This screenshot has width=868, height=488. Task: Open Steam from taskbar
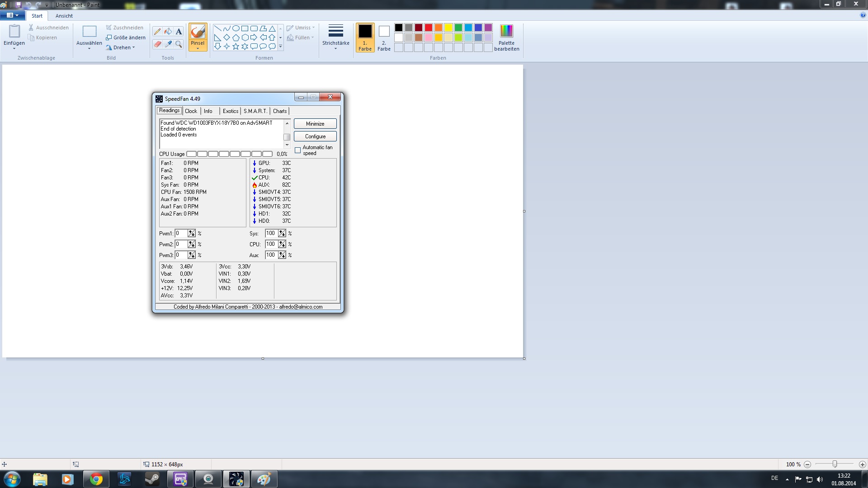[152, 479]
